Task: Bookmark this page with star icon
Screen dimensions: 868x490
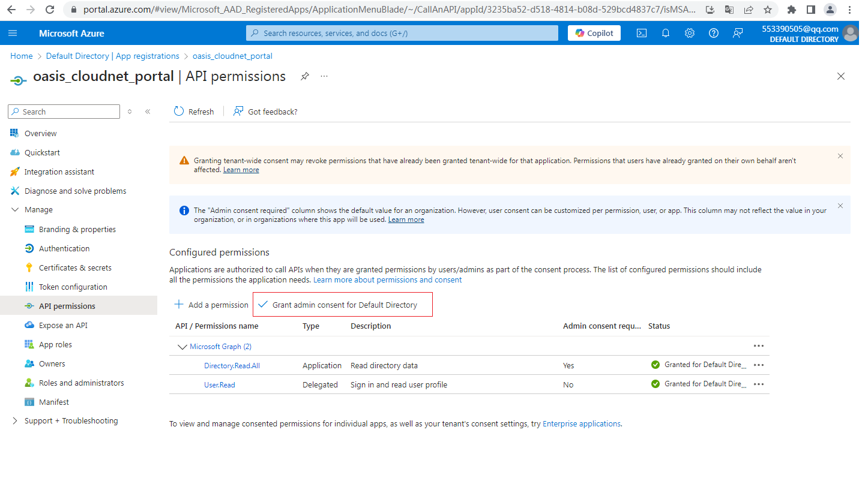Action: [768, 10]
